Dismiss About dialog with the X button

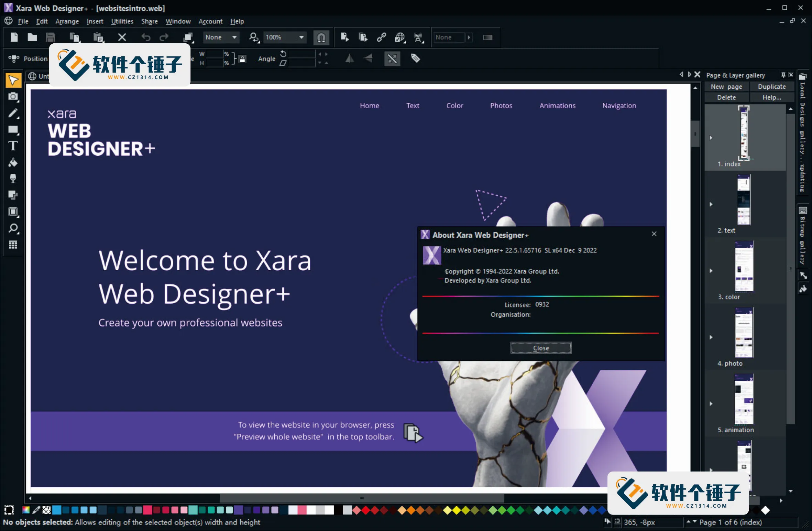tap(654, 234)
